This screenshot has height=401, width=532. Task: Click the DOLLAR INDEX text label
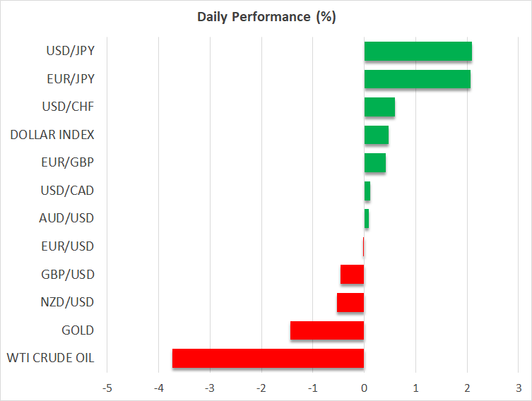click(52, 135)
